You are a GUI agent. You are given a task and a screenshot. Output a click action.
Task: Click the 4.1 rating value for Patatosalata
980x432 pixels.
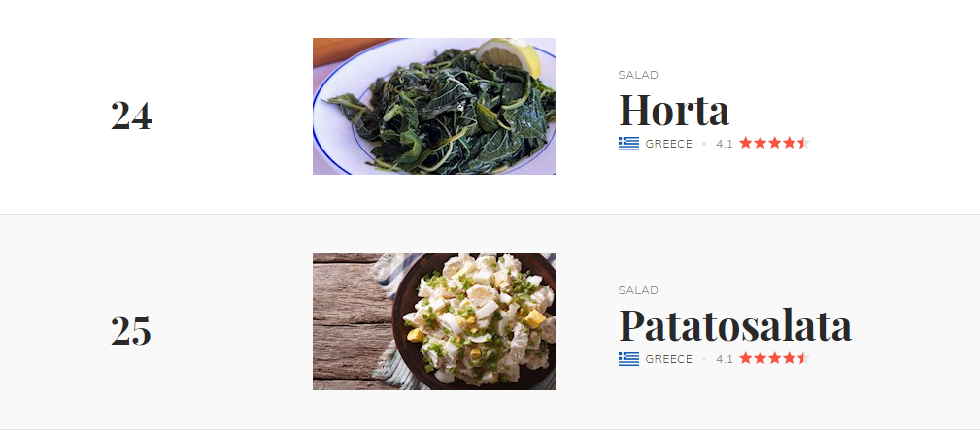[725, 359]
